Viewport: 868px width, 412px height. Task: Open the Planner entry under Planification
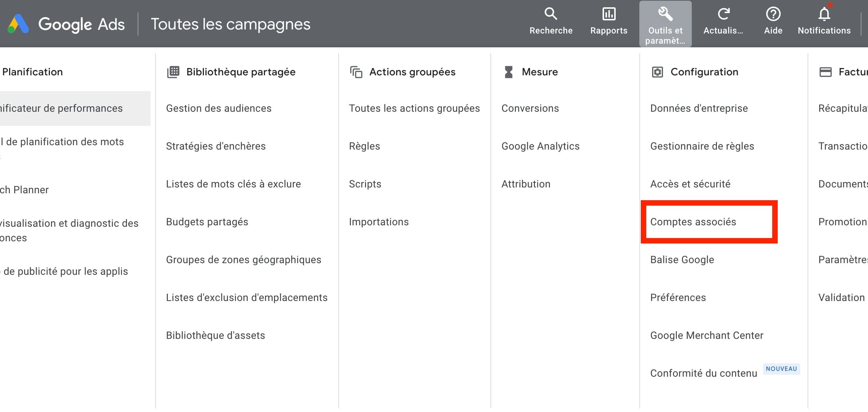[24, 190]
